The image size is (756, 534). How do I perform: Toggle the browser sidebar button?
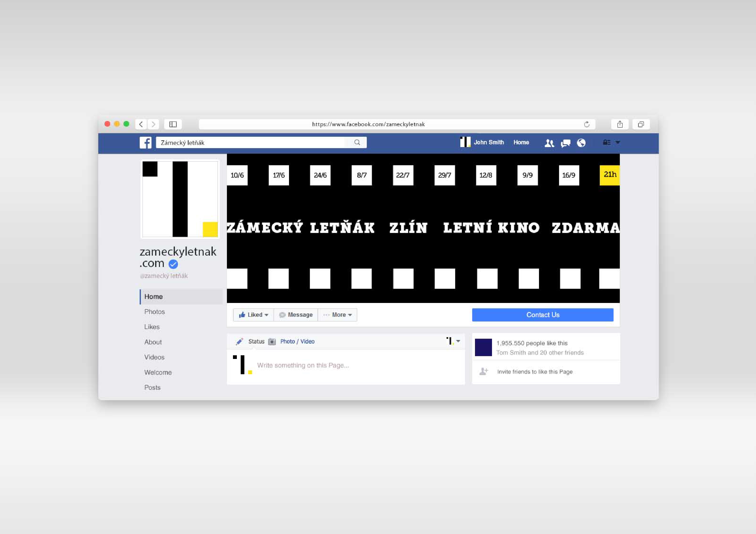(x=173, y=124)
